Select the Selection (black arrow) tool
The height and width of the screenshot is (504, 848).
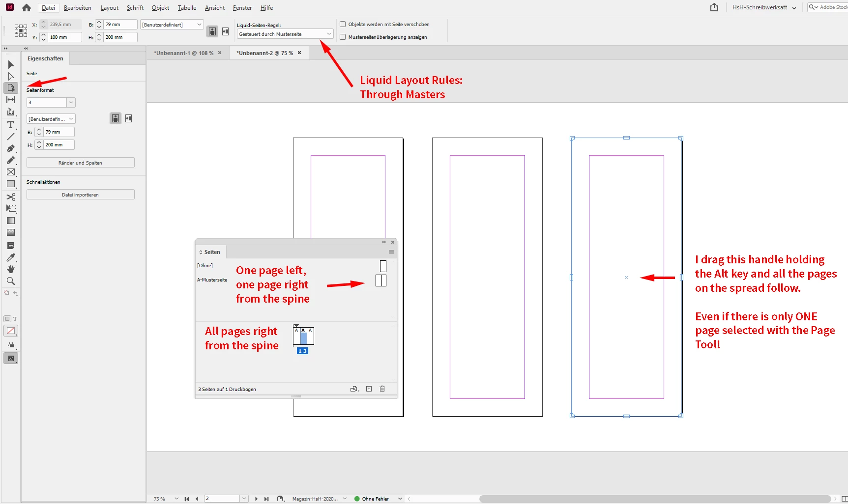tap(11, 64)
